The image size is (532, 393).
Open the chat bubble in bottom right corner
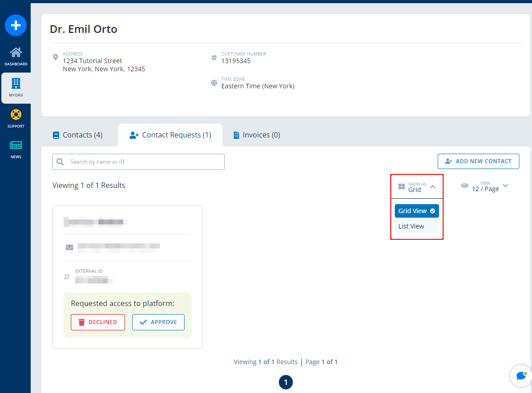(521, 375)
